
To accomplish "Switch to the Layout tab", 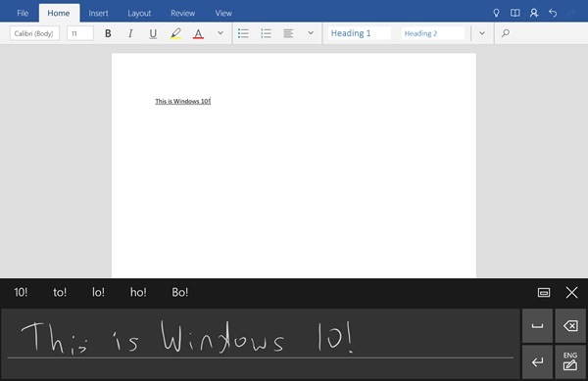I will [x=139, y=13].
